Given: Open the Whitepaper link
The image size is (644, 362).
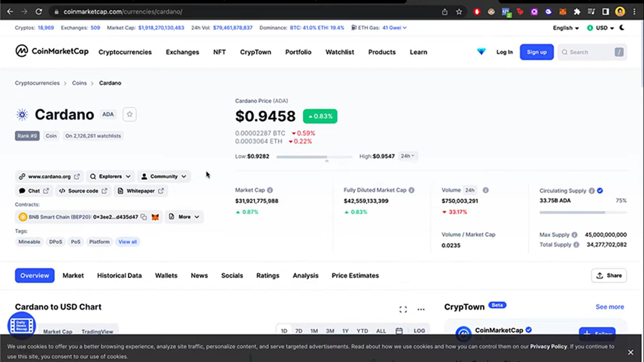Looking at the screenshot, I should point(141,191).
